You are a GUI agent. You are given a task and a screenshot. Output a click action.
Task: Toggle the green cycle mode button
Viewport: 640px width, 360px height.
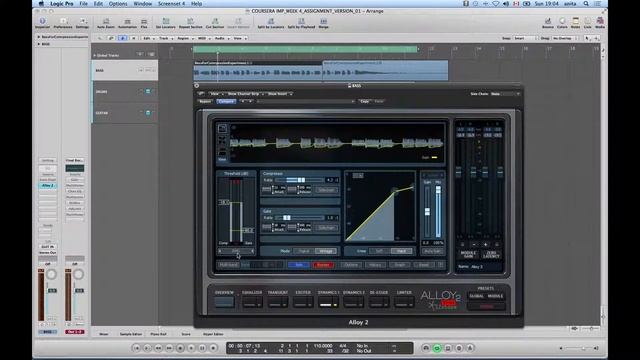(x=437, y=348)
